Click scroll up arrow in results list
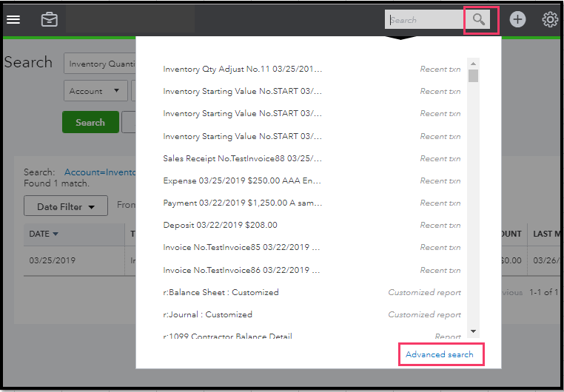The height and width of the screenshot is (392, 564). click(474, 64)
